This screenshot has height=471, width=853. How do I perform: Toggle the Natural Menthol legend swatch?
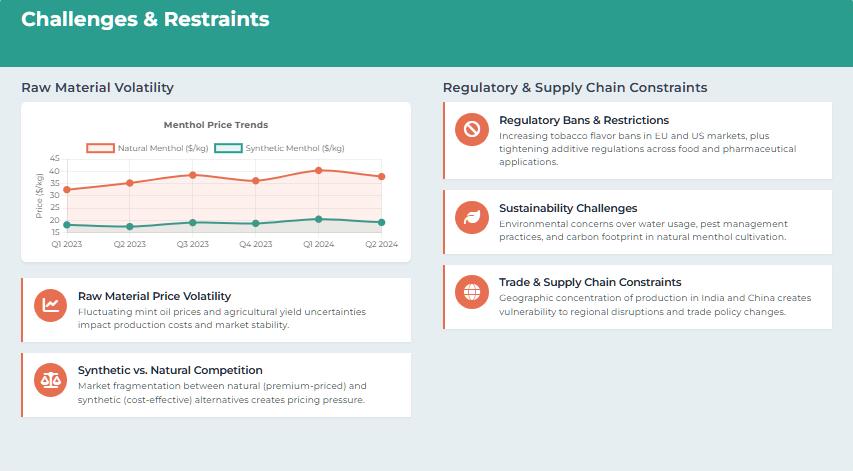tap(100, 148)
